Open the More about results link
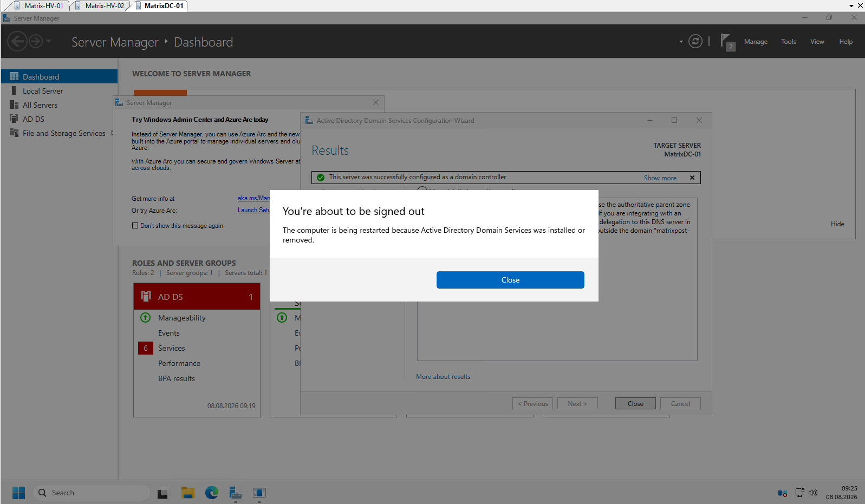The height and width of the screenshot is (504, 865). coord(443,377)
